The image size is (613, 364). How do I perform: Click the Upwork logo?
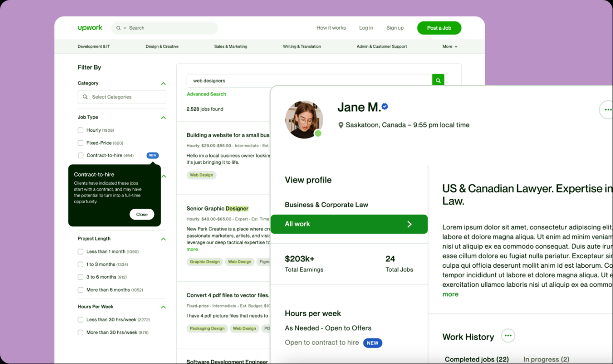point(90,28)
